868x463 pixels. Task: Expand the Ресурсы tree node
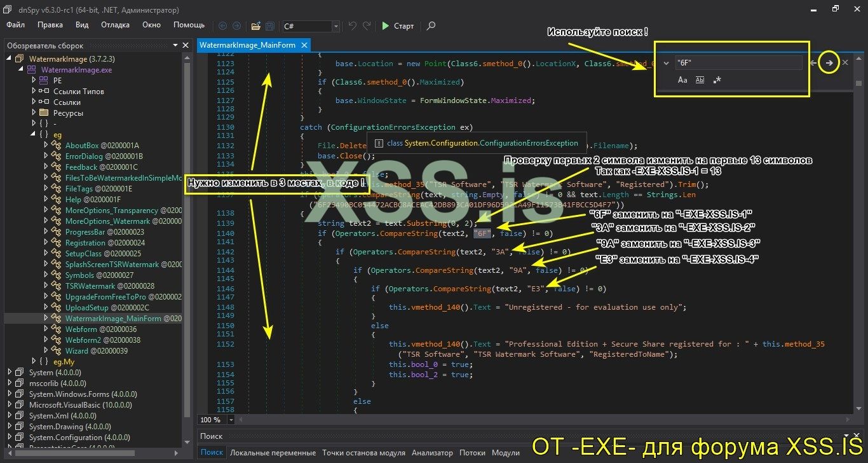pos(34,113)
